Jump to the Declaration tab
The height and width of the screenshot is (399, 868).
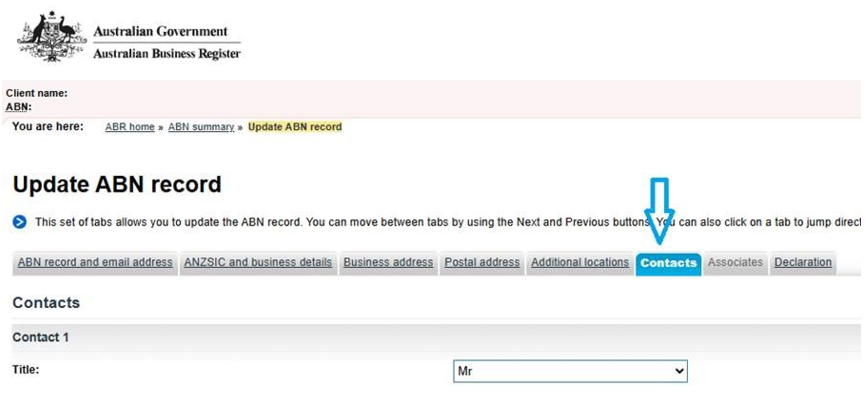pyautogui.click(x=803, y=263)
